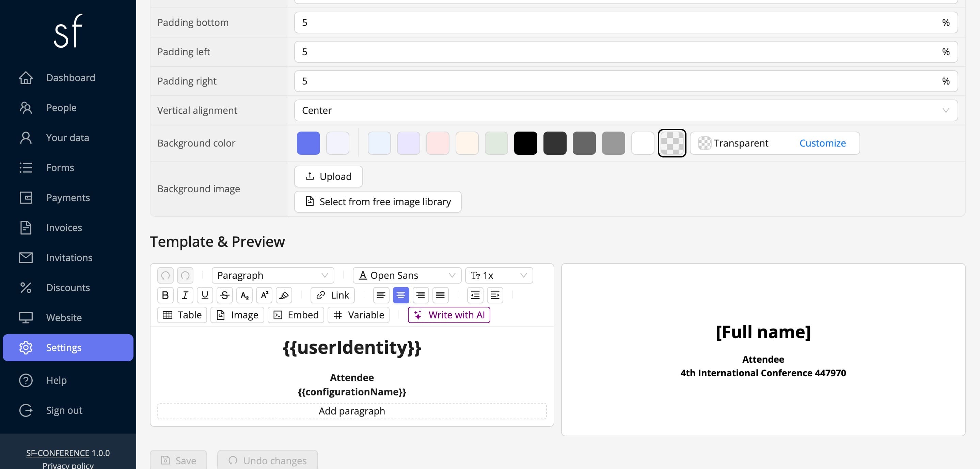Click Upload background image button
This screenshot has width=980, height=469.
pos(328,177)
